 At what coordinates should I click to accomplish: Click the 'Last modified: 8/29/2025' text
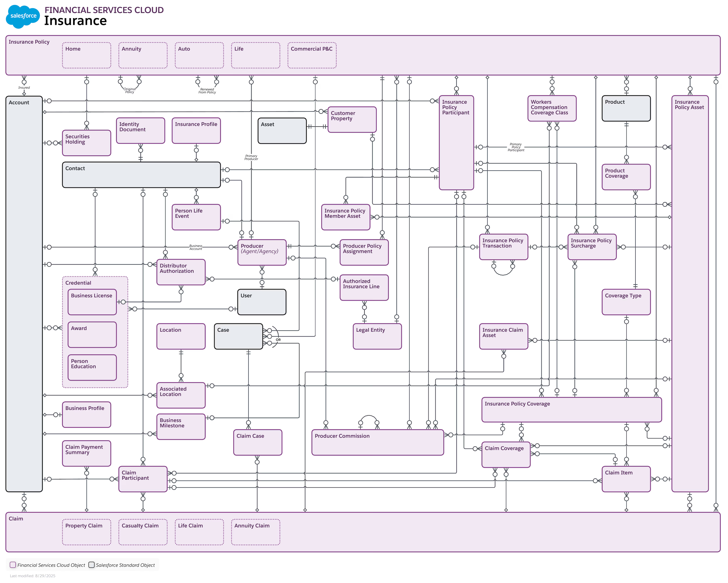[x=33, y=576]
